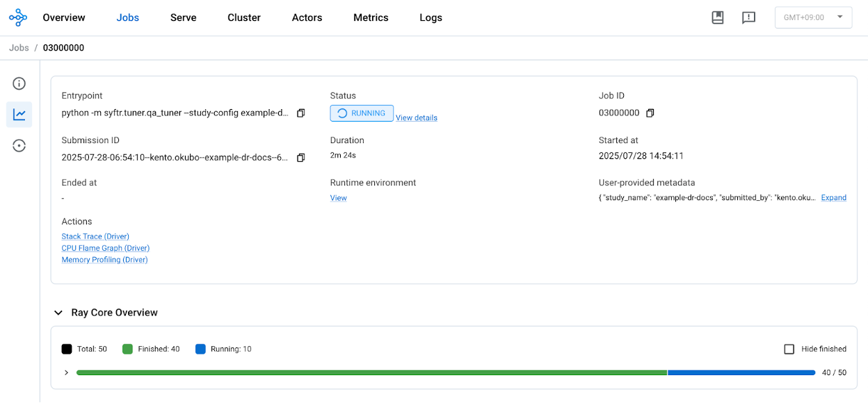Click the RUNNING status chip
Viewport: 868px width, 403px height.
pyautogui.click(x=362, y=113)
